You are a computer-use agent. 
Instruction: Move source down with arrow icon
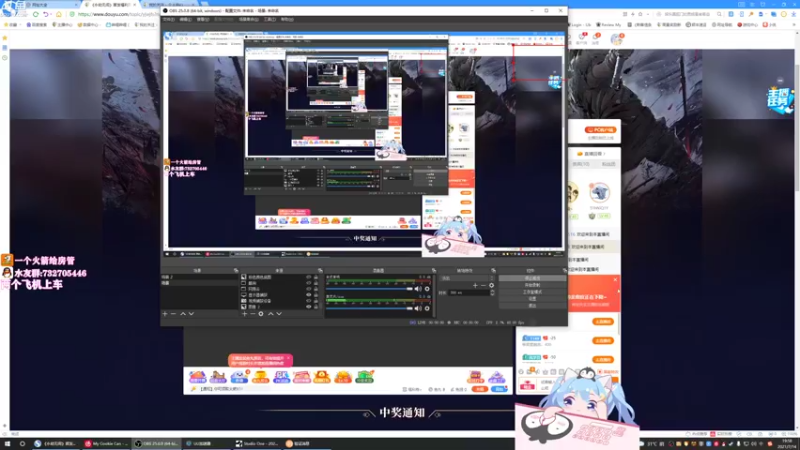point(279,314)
